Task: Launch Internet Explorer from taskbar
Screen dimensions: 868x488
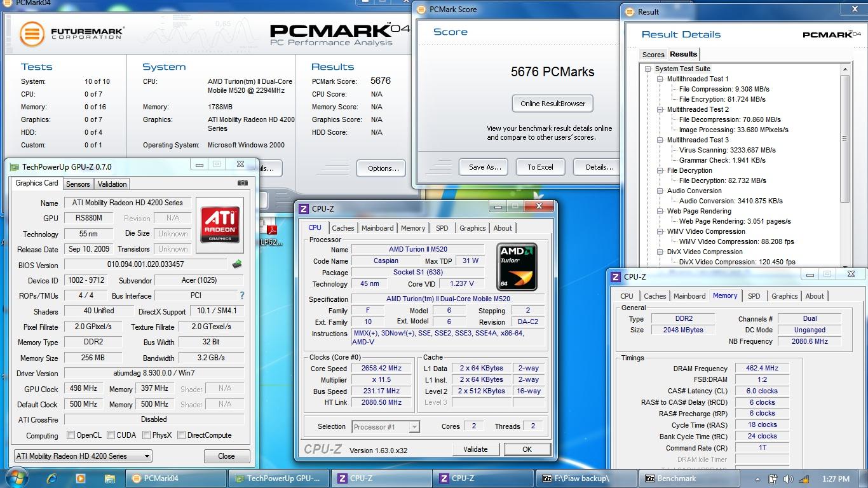Action: (x=51, y=478)
